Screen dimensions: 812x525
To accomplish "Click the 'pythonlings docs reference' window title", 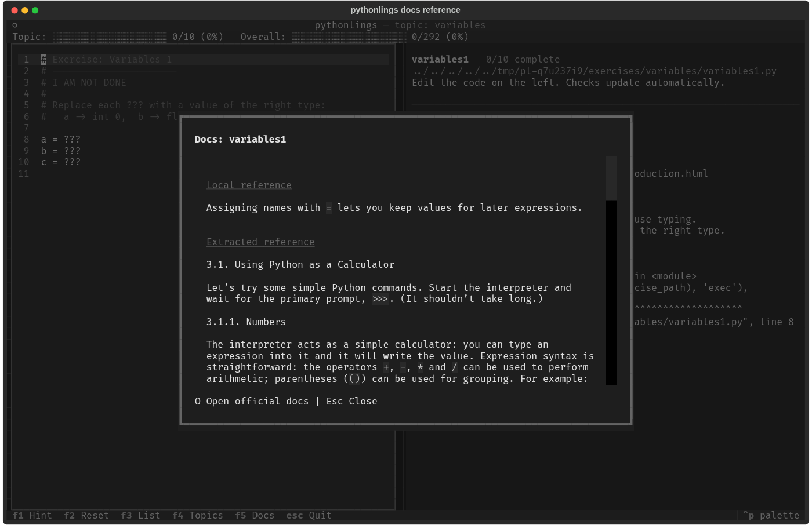I will (x=405, y=10).
